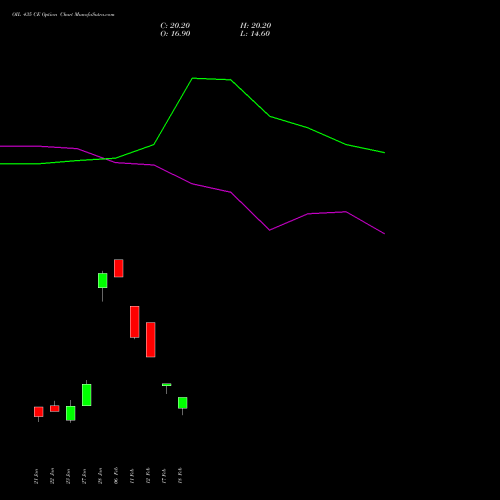
Task: Click the red candlestick above '11 Feb'
Action: click(x=135, y=322)
